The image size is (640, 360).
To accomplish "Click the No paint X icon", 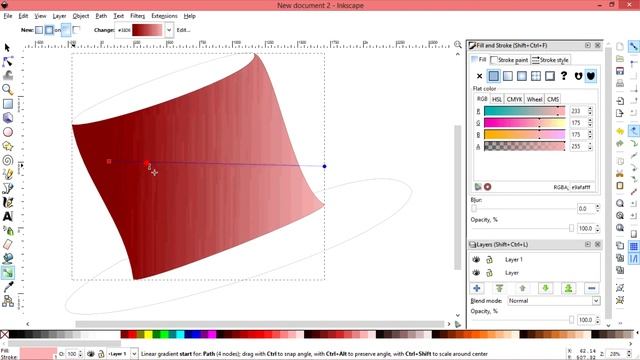I will tap(479, 76).
